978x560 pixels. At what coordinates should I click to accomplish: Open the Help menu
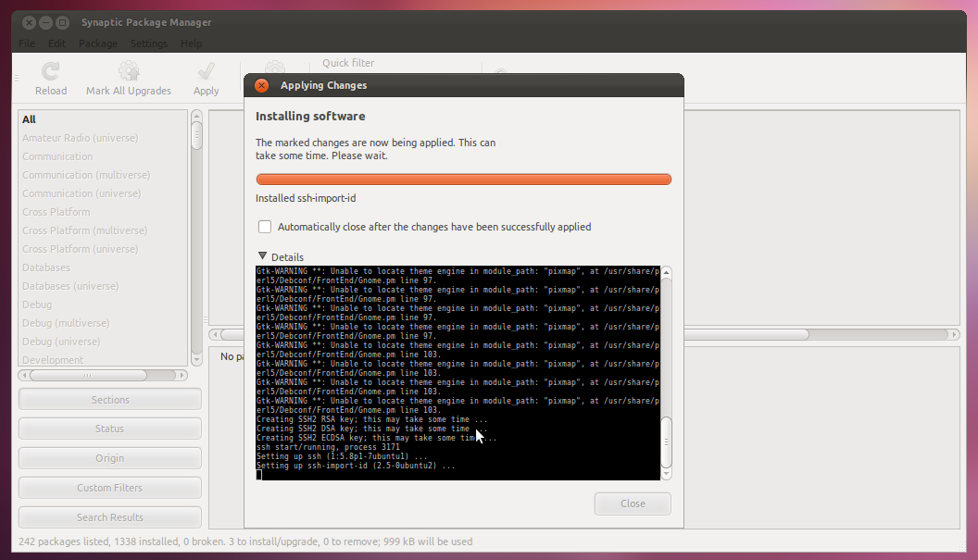coord(191,43)
